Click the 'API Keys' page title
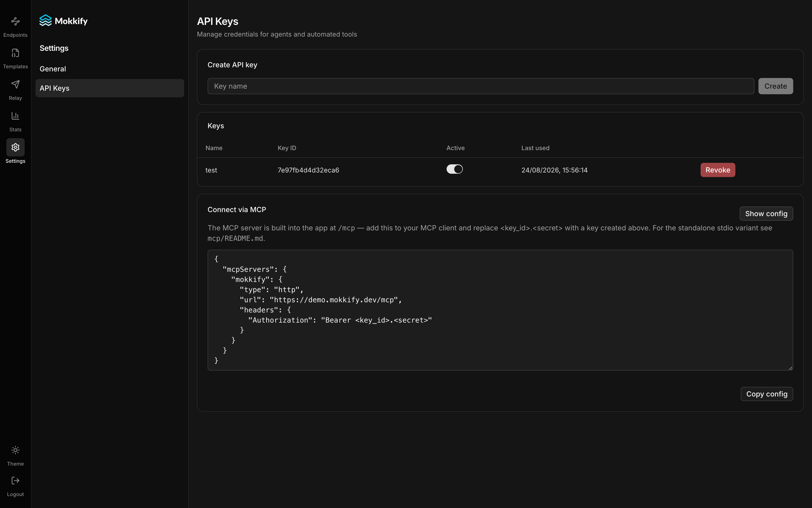 pos(217,21)
